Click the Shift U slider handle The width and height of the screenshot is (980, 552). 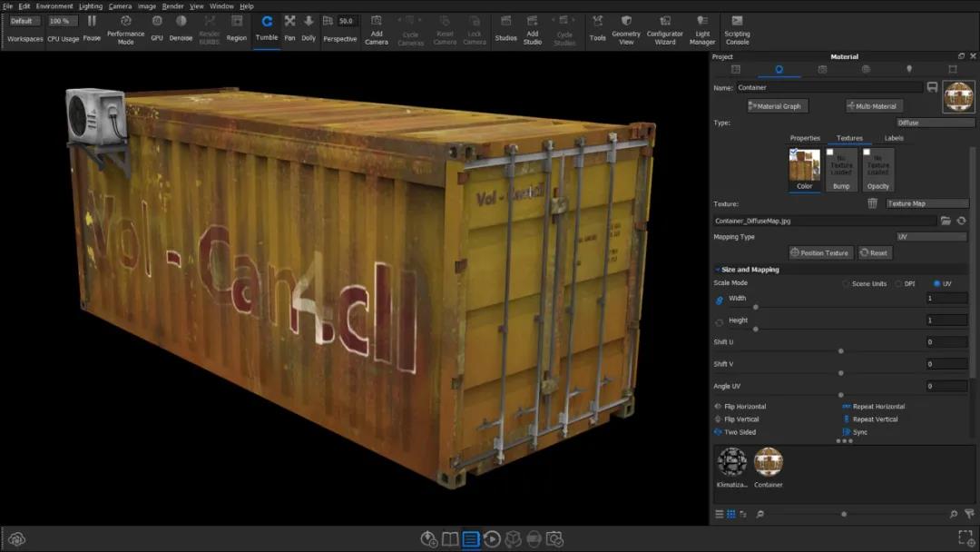point(841,350)
